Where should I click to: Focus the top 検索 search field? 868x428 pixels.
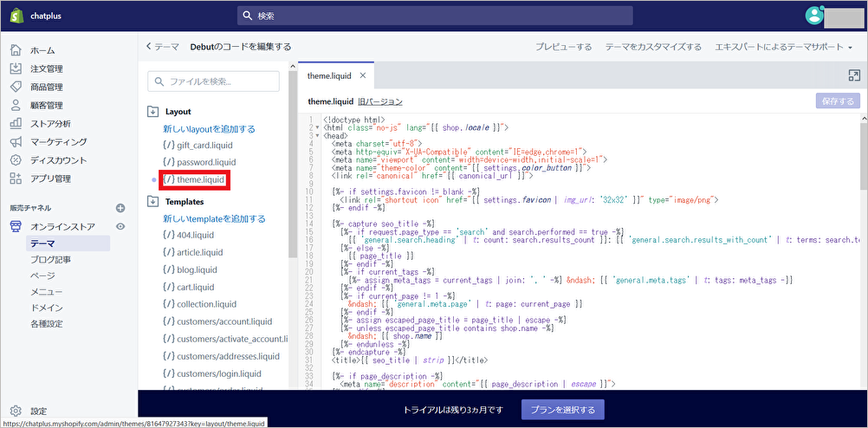pyautogui.click(x=435, y=16)
